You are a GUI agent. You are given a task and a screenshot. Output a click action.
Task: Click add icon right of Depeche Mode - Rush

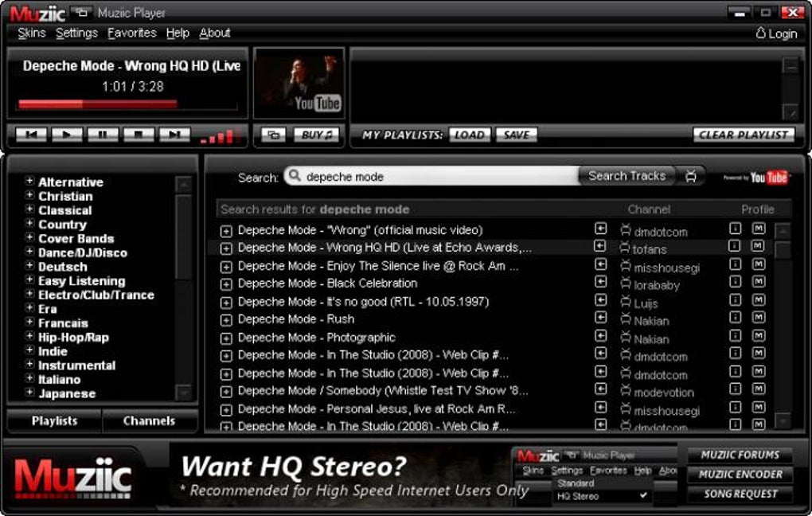[600, 318]
